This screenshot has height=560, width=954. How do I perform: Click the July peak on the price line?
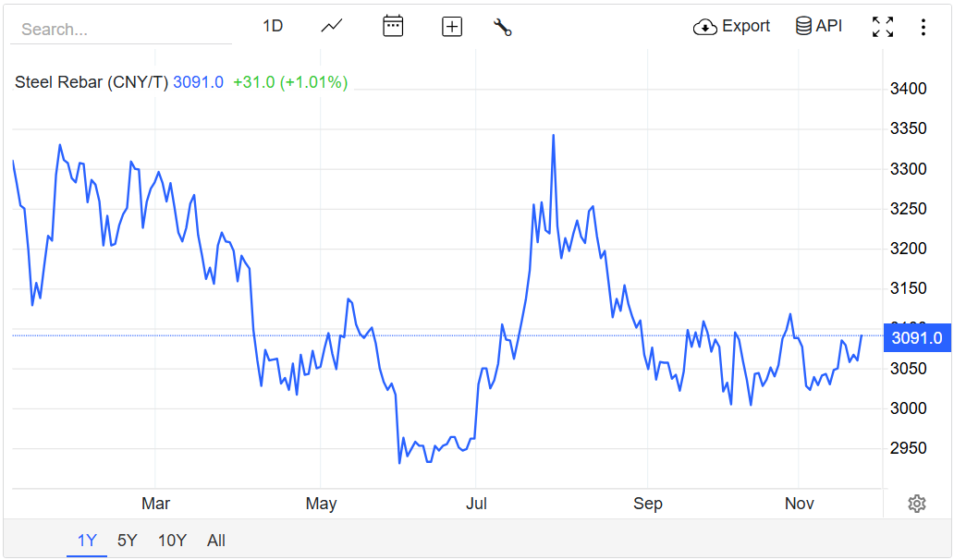point(553,136)
